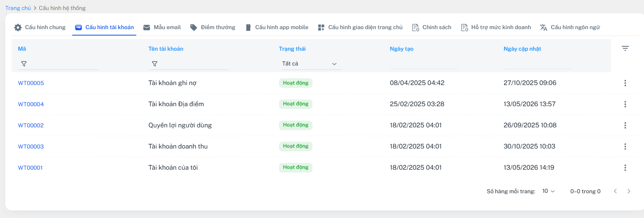The height and width of the screenshot is (218, 644).
Task: Open three-dot menu for WT00002 row
Action: click(x=625, y=125)
